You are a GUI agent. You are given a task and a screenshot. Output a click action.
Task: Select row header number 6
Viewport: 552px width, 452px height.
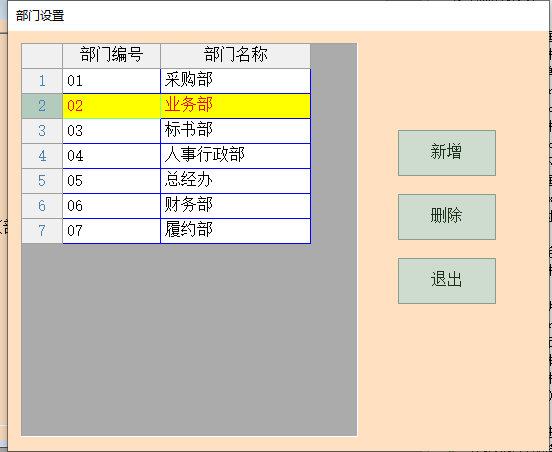coord(42,206)
